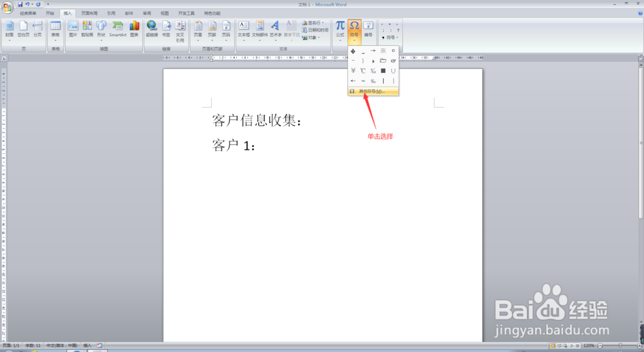Open the 页码 page number dropdown
This screenshot has width=644, height=352.
point(226,30)
